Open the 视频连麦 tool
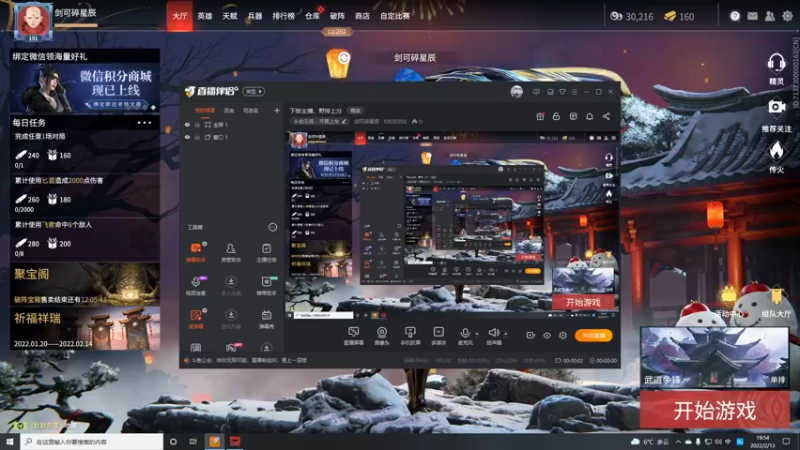Image resolution: width=800 pixels, height=450 pixels. point(195,286)
